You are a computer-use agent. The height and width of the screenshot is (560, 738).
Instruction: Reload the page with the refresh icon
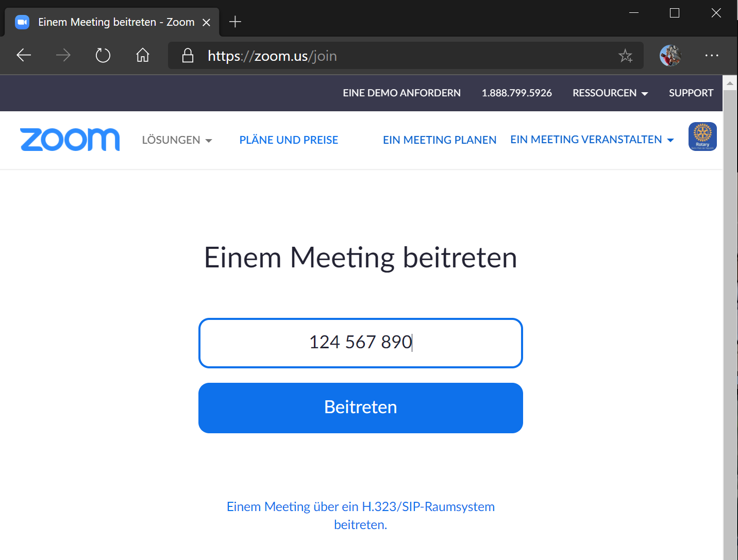(103, 55)
